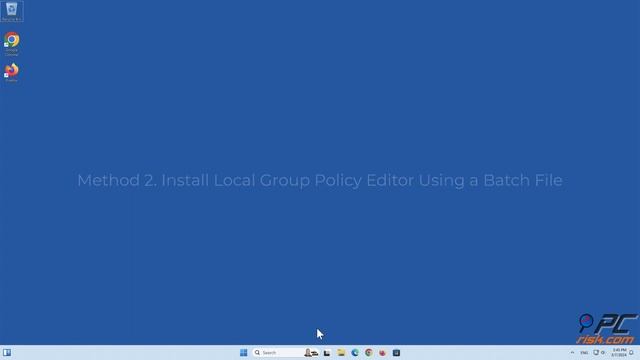The image size is (640, 360).
Task: Select the Firefox desktop shortcut
Action: (11, 73)
